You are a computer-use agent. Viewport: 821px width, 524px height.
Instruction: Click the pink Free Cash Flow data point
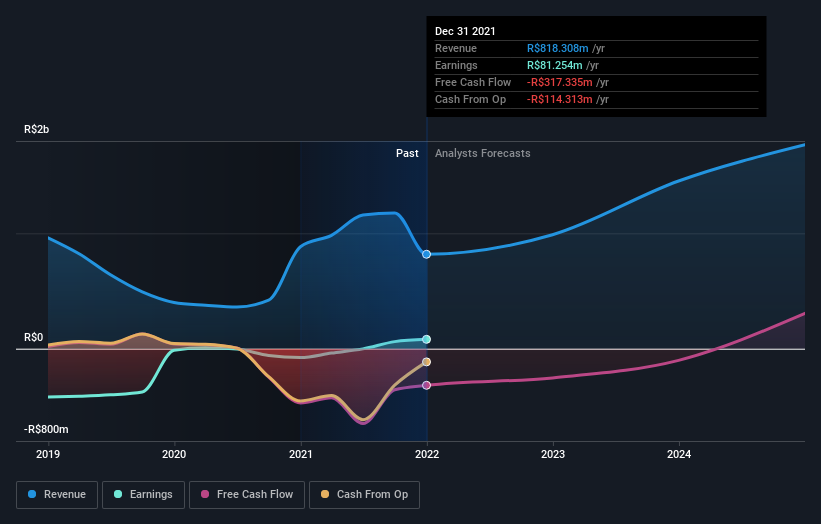point(427,385)
